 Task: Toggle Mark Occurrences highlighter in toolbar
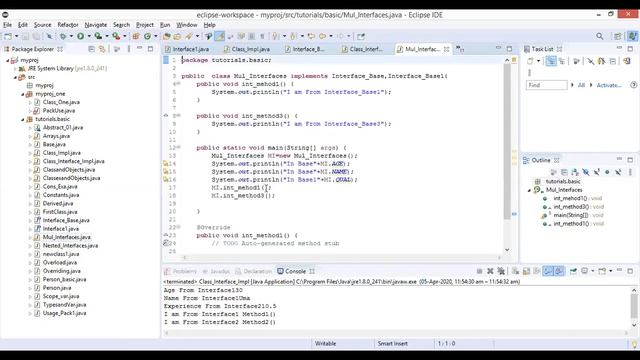220,36
